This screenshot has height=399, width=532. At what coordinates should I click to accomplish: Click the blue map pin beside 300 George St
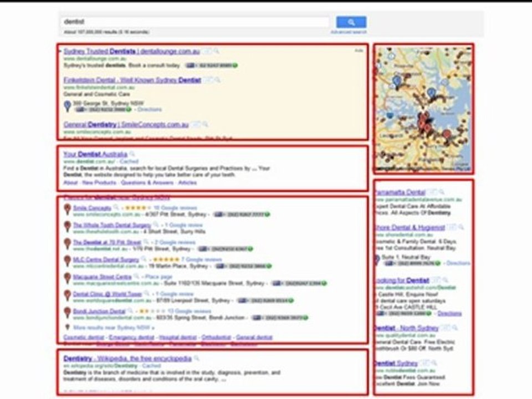[68, 106]
